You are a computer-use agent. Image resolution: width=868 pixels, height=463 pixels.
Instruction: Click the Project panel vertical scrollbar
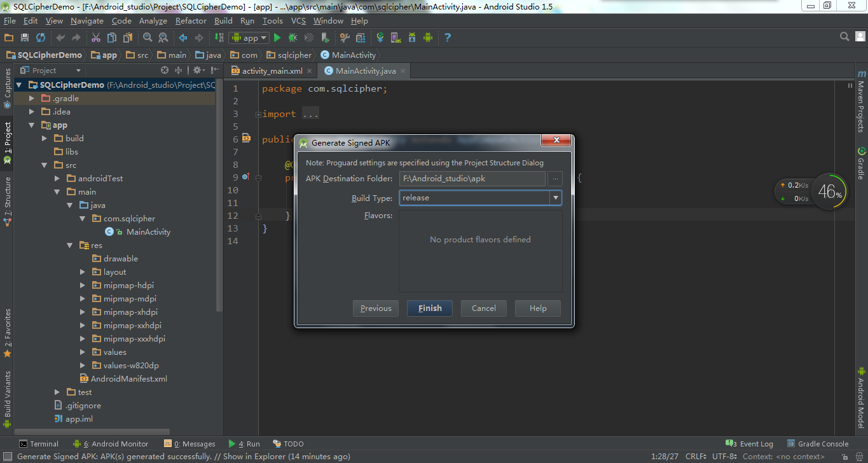220,194
